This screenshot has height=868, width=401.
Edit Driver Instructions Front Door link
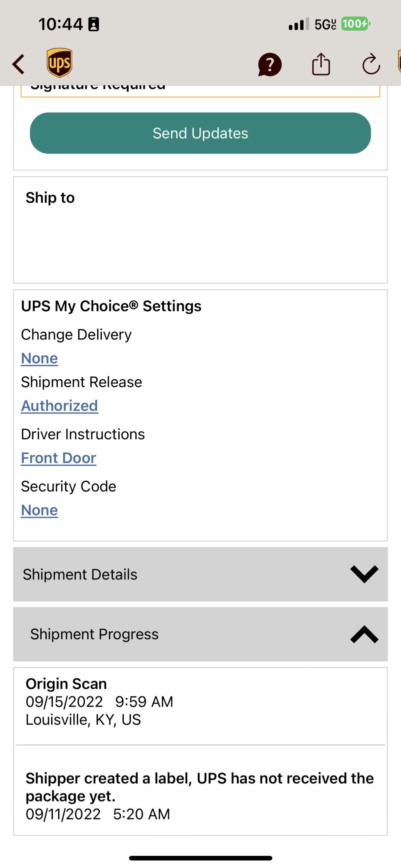[x=59, y=458]
